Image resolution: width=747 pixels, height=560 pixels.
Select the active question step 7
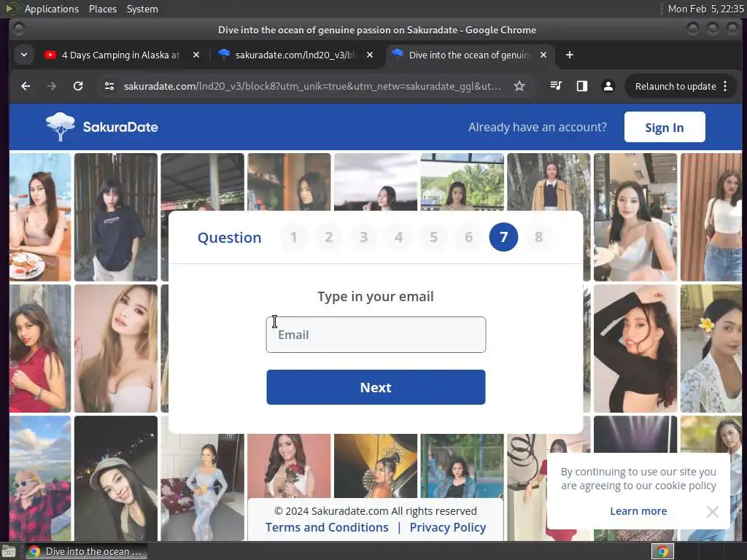pyautogui.click(x=503, y=237)
